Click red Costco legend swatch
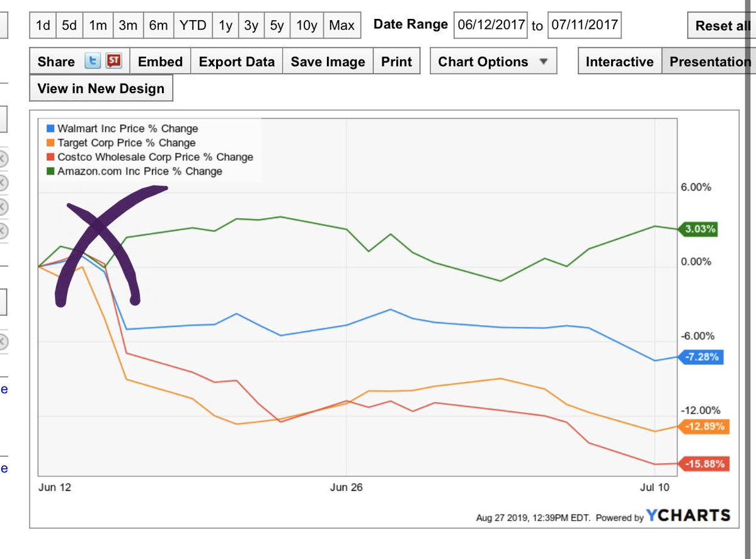The image size is (756, 559). click(x=52, y=157)
